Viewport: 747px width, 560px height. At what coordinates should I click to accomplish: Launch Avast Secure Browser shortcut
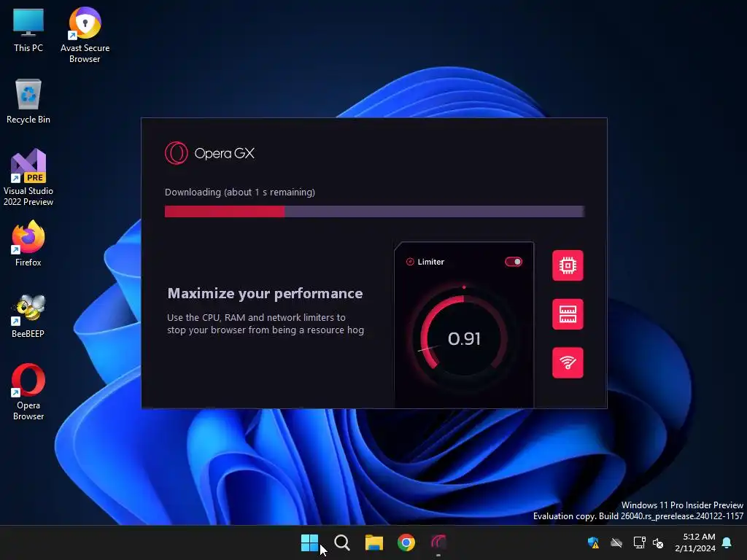(85, 35)
